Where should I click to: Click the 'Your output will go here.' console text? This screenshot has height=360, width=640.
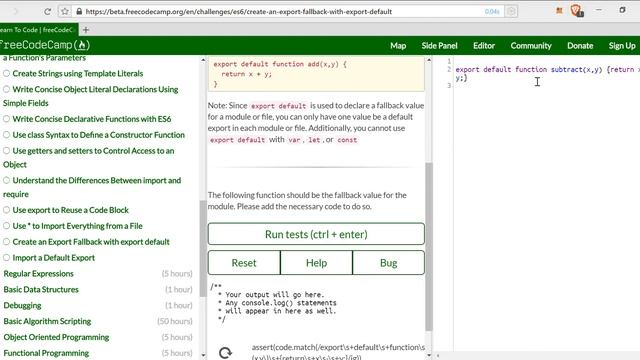coord(275,294)
